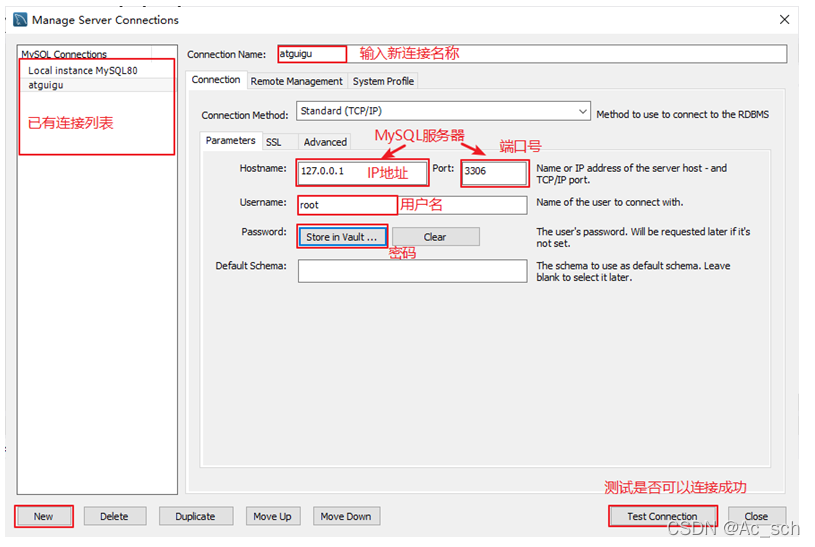Click the Clear password button
Image resolution: width=815 pixels, height=547 pixels.
(x=436, y=237)
